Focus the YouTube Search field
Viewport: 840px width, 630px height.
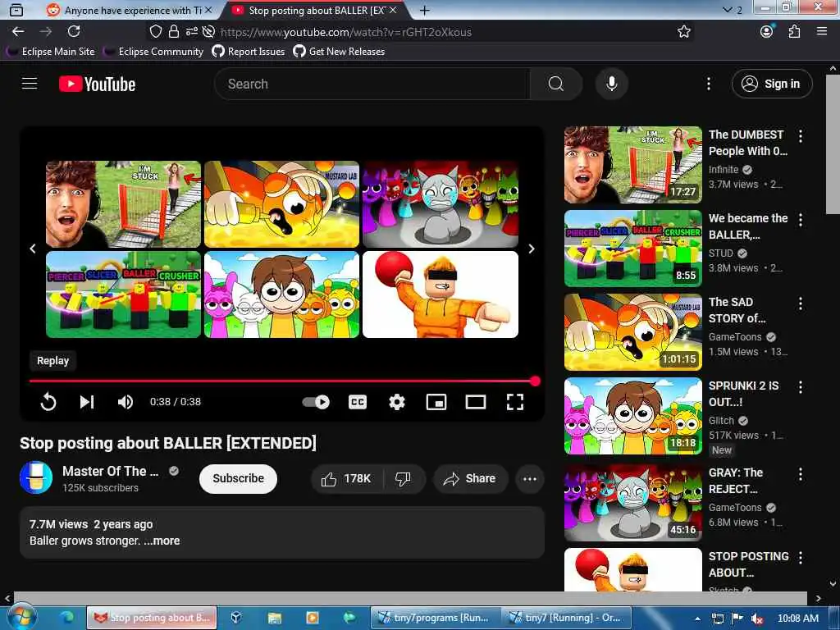[x=372, y=84]
